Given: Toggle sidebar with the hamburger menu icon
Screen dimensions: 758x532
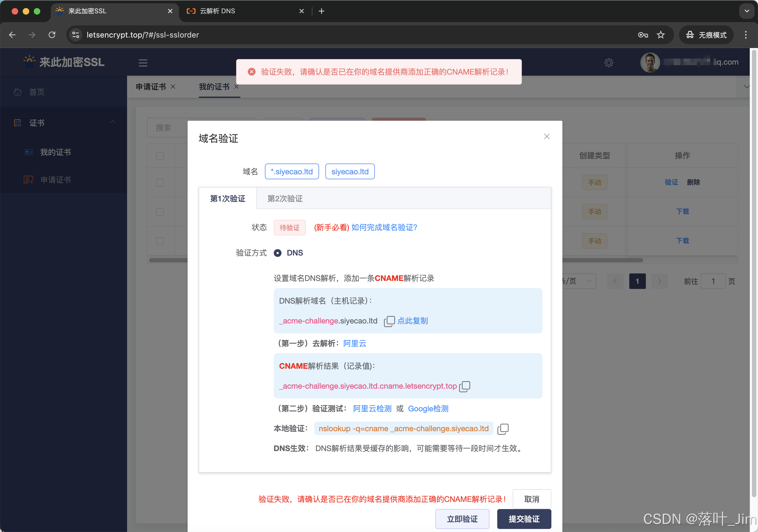Looking at the screenshot, I should (143, 63).
